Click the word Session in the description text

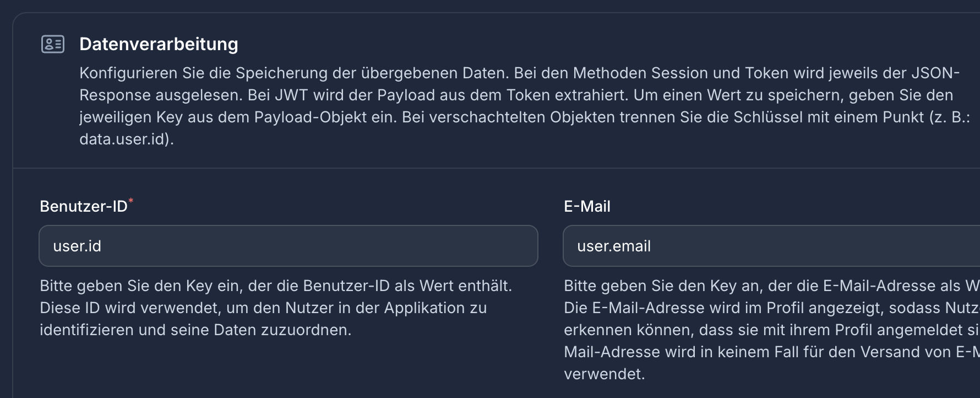click(x=679, y=72)
